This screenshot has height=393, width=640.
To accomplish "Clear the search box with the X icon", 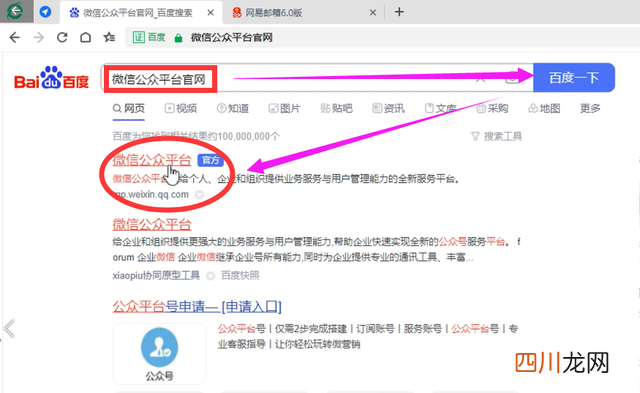I will (480, 78).
